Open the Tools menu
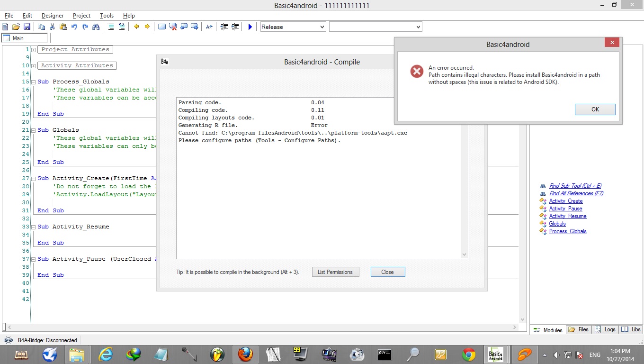This screenshot has width=644, height=364. tap(107, 16)
